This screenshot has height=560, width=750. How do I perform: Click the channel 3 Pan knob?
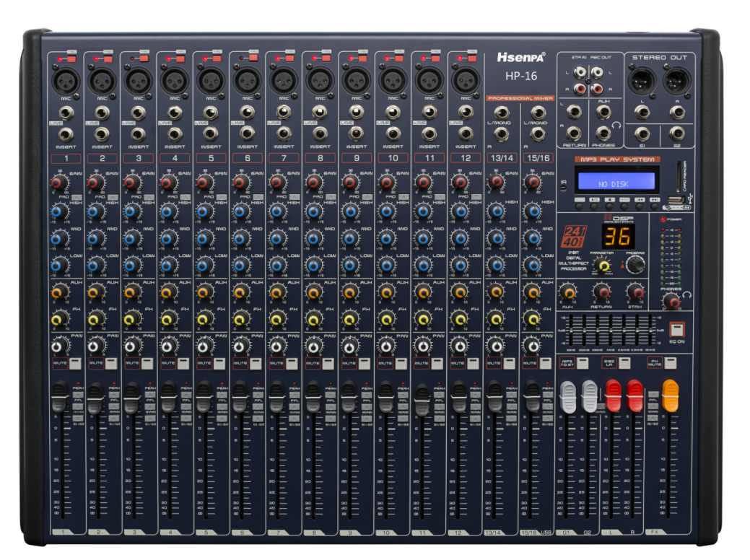[130, 347]
